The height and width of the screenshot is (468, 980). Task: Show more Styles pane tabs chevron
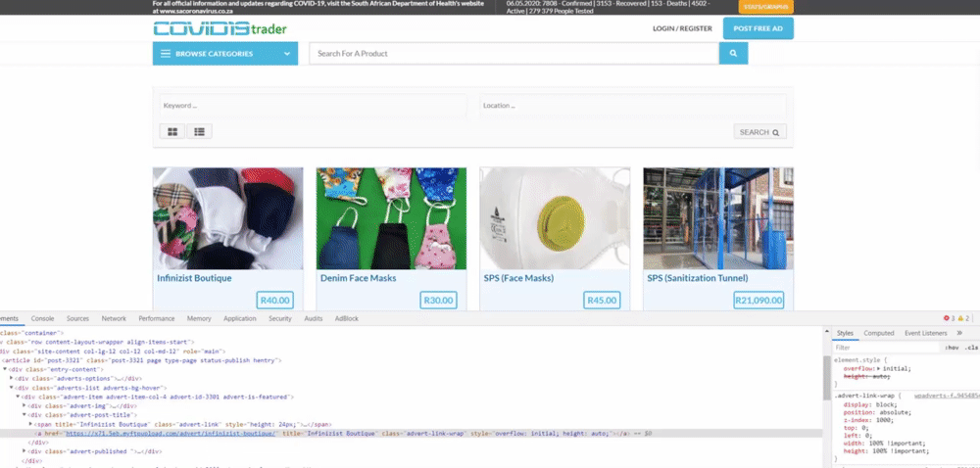pyautogui.click(x=959, y=333)
